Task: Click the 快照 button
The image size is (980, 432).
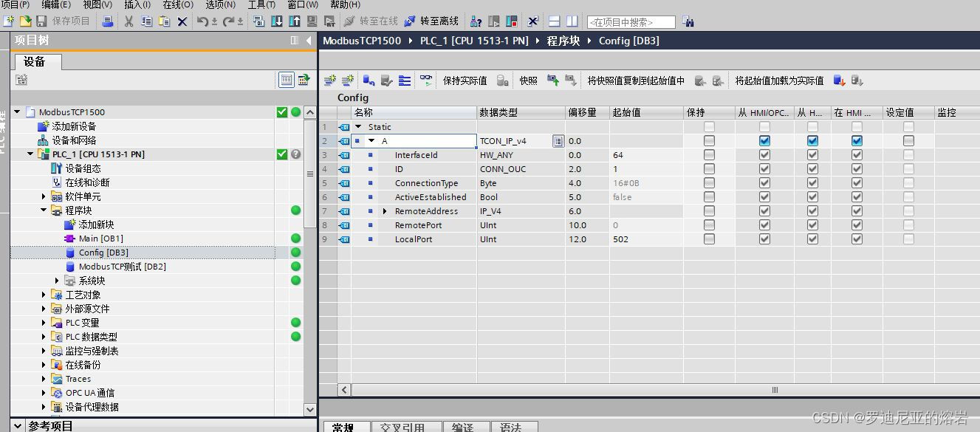Action: click(x=528, y=80)
